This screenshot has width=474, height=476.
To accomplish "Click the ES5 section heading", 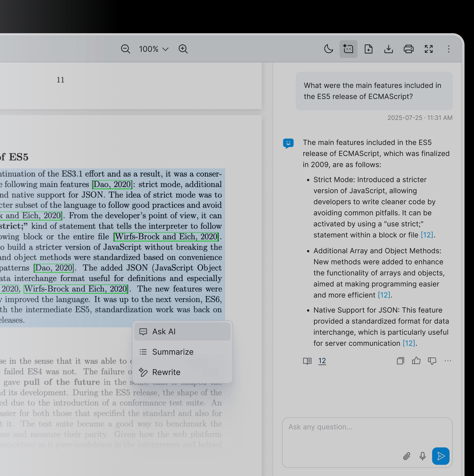I will 14,157.
